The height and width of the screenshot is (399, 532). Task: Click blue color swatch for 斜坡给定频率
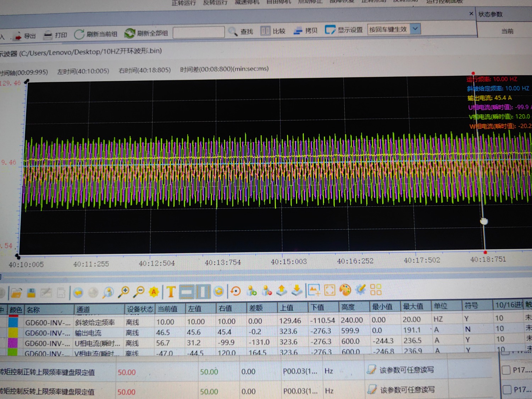click(x=13, y=322)
